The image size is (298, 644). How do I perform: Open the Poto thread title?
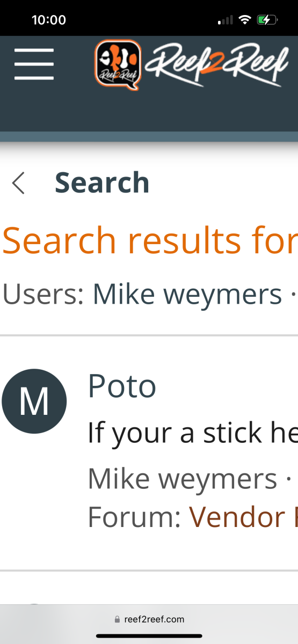coord(122,386)
